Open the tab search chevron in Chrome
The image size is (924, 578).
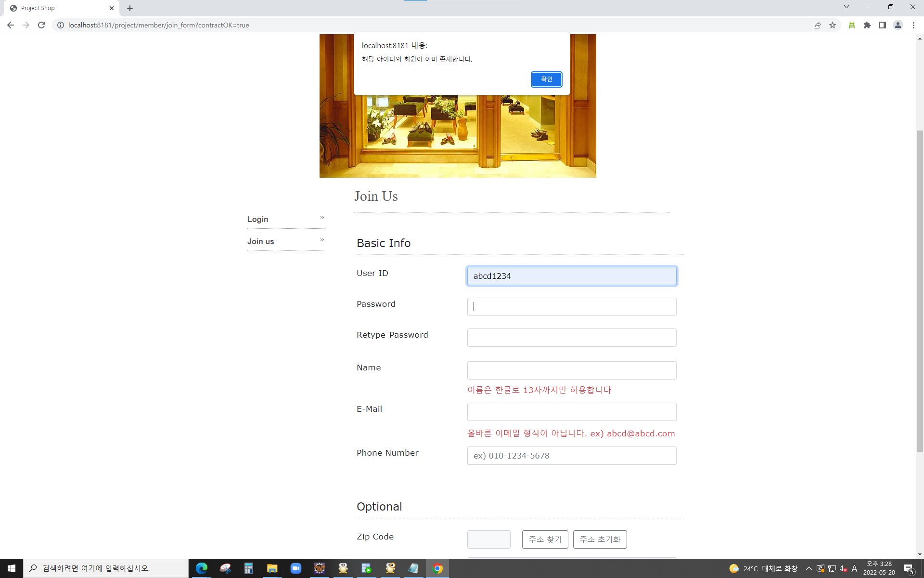846,7
